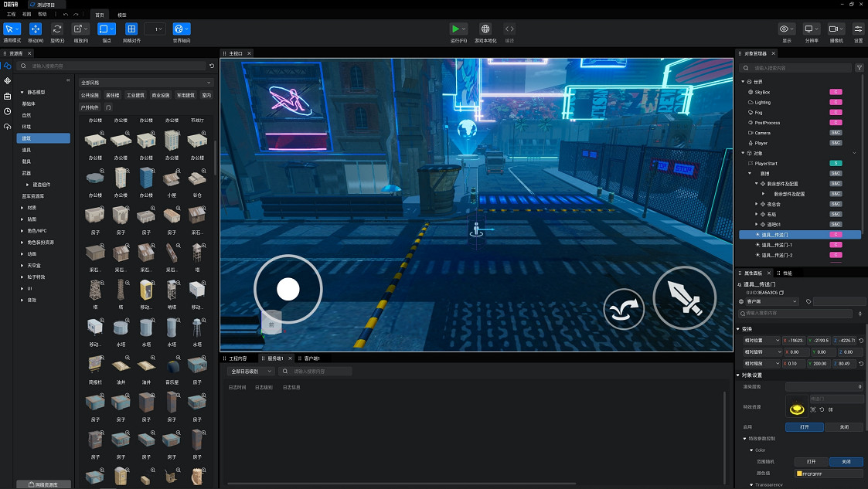Screen dimensions: 868x489
Task: Select the Move (移动) tool
Action: (x=36, y=29)
